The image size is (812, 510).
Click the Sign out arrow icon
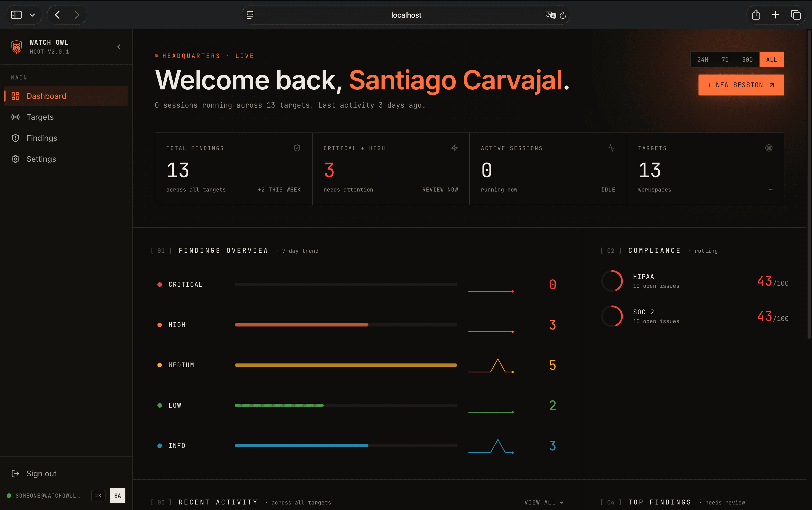tap(15, 473)
